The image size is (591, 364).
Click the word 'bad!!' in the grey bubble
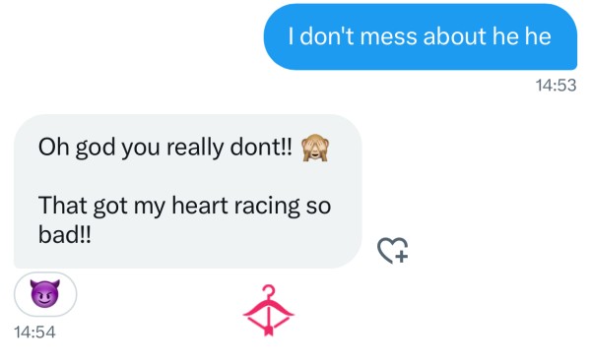tap(64, 235)
